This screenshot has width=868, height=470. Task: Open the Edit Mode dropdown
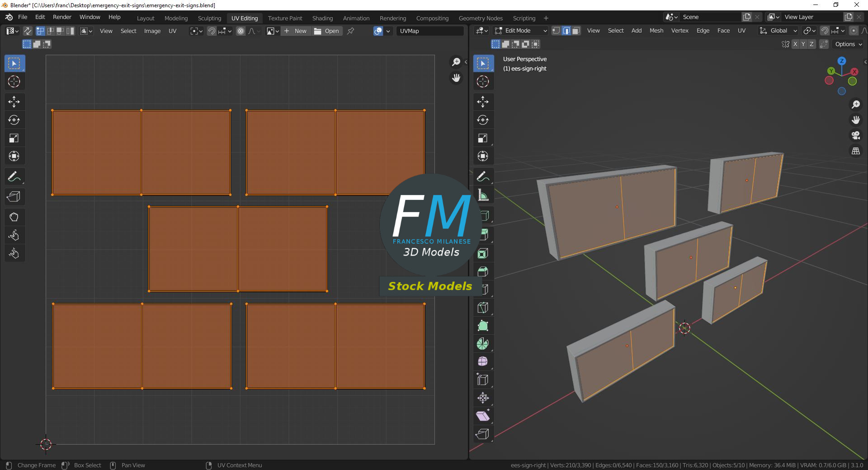pos(520,31)
